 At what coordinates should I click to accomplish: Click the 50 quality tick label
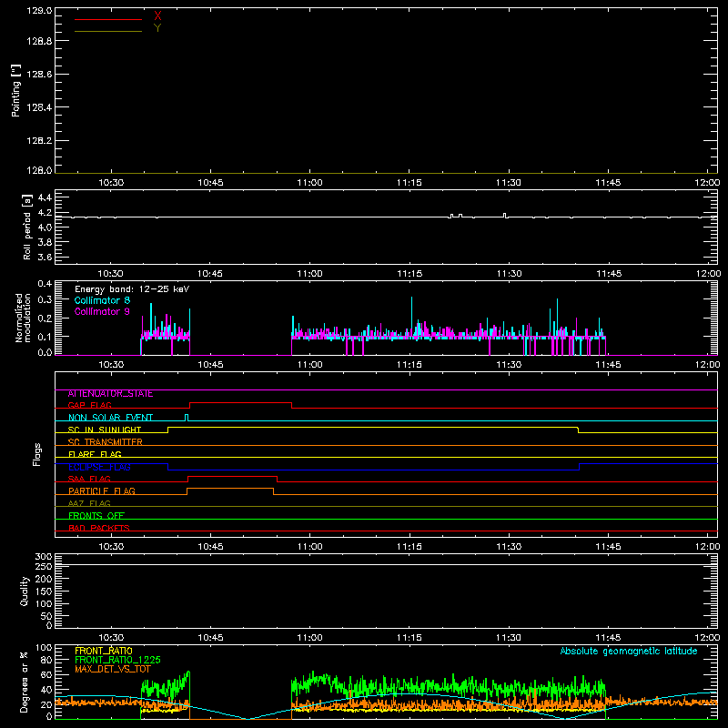click(x=46, y=617)
